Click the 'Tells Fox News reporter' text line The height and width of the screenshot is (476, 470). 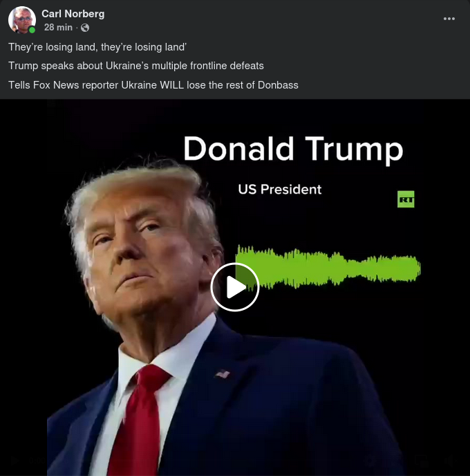coord(153,85)
